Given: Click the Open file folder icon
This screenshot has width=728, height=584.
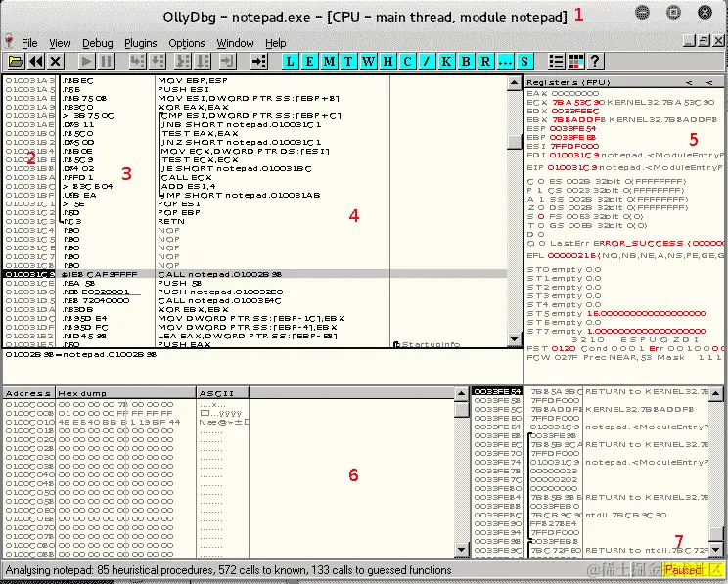Looking at the screenshot, I should tap(16, 62).
